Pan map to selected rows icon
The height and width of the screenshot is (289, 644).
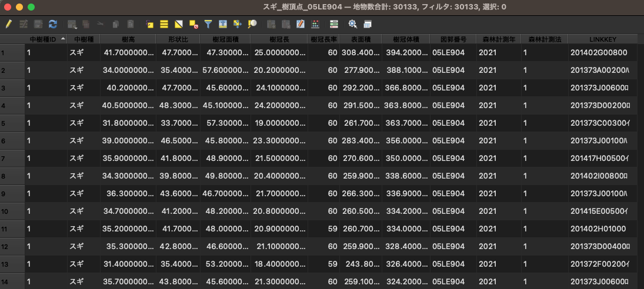[238, 24]
